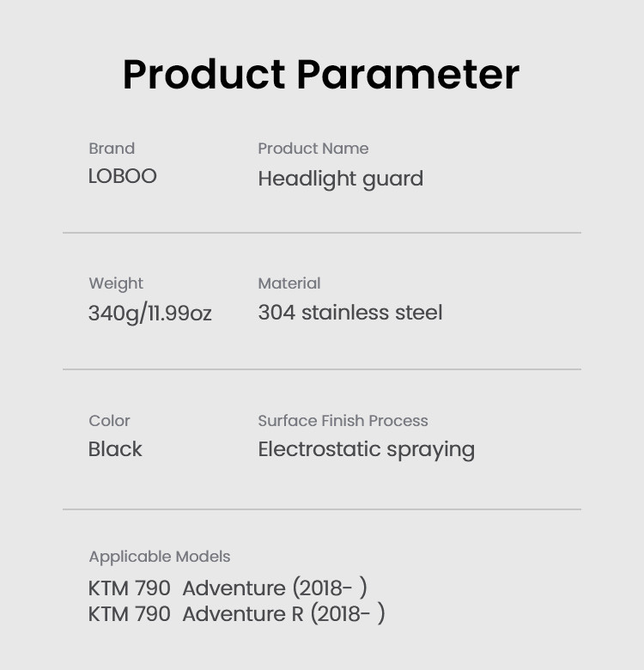Click the word 'Product' in the heading
644x670 pixels.
point(204,75)
